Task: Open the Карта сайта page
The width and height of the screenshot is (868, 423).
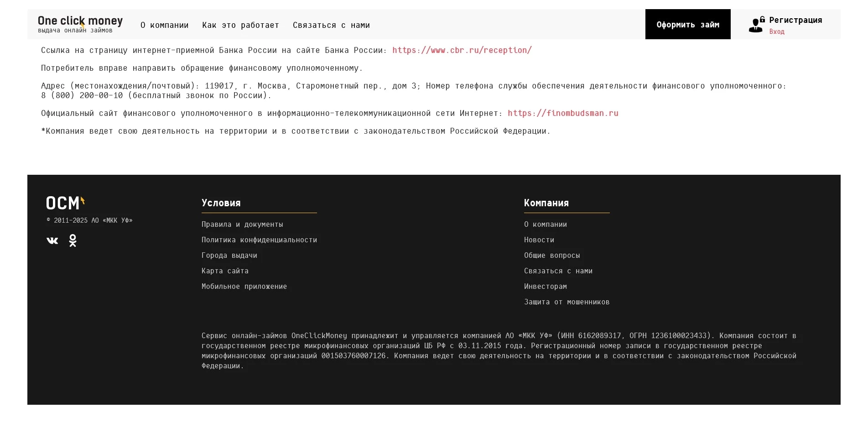Action: pyautogui.click(x=225, y=271)
